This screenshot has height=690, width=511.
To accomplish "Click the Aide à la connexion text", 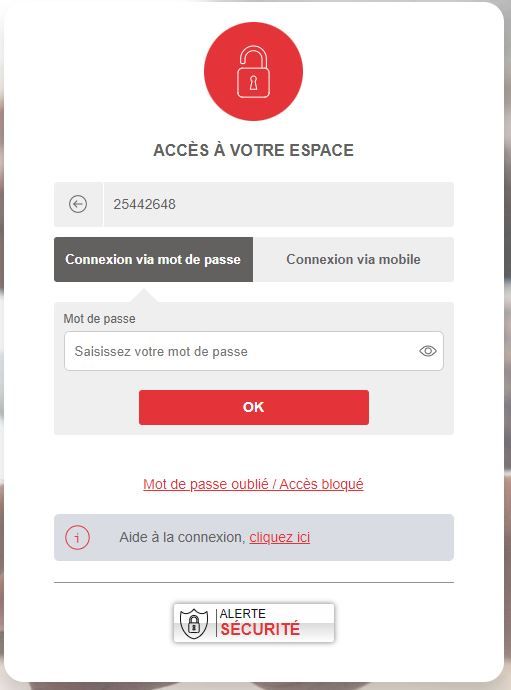I will click(x=182, y=537).
